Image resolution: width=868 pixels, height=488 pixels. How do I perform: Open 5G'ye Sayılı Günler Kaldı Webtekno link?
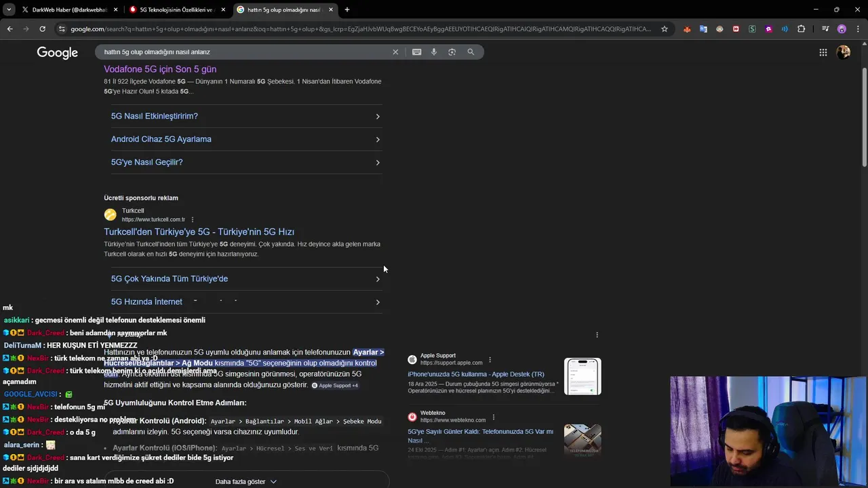click(480, 436)
